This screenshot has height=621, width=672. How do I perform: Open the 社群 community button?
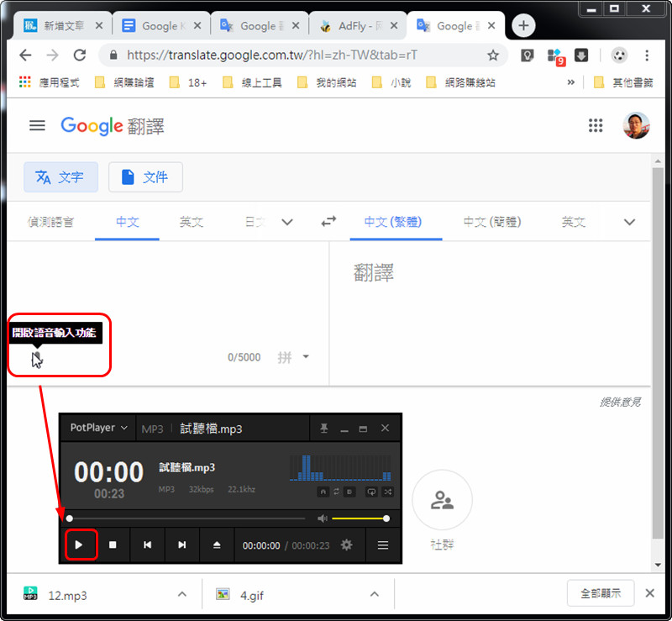(x=442, y=501)
